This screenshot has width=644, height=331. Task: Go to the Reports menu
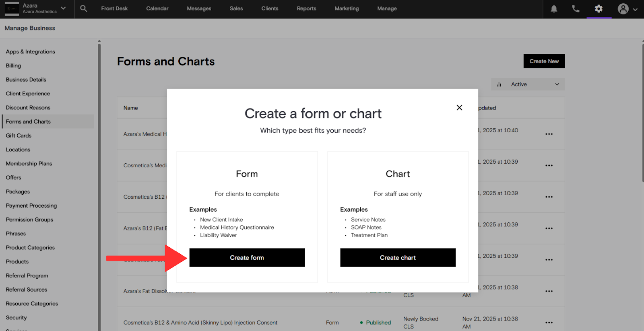[x=306, y=8]
